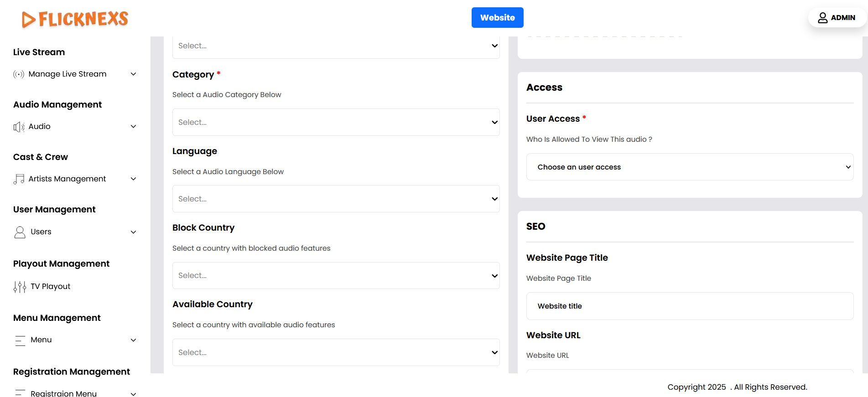Open the Registration Menu sidebar item
Image resolution: width=868 pixels, height=397 pixels.
coord(63,393)
